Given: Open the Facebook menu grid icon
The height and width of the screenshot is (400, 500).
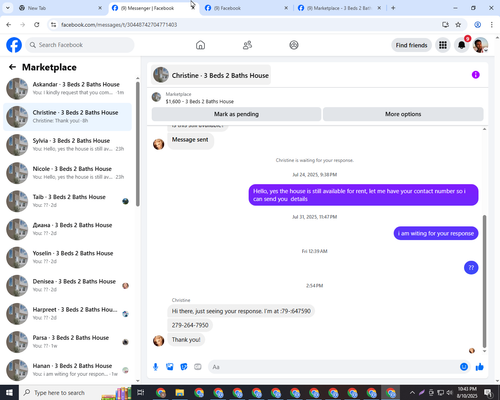Looking at the screenshot, I should pos(443,45).
